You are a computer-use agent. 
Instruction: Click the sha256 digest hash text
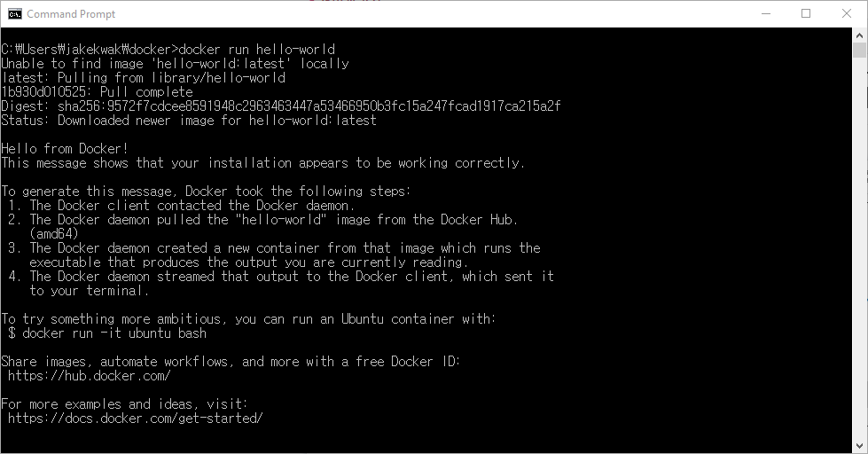[x=309, y=106]
